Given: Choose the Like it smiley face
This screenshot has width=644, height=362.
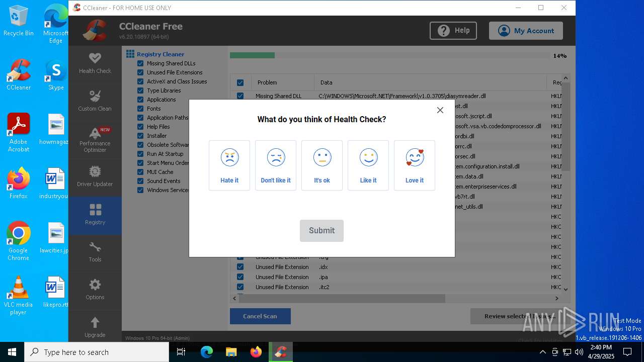Looking at the screenshot, I should coord(368,165).
